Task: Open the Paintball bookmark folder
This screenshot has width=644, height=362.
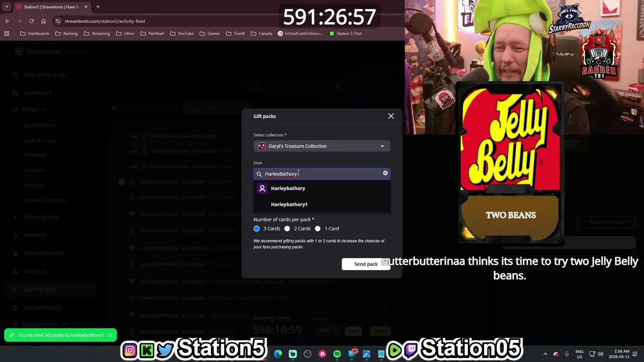Action: tap(152, 34)
